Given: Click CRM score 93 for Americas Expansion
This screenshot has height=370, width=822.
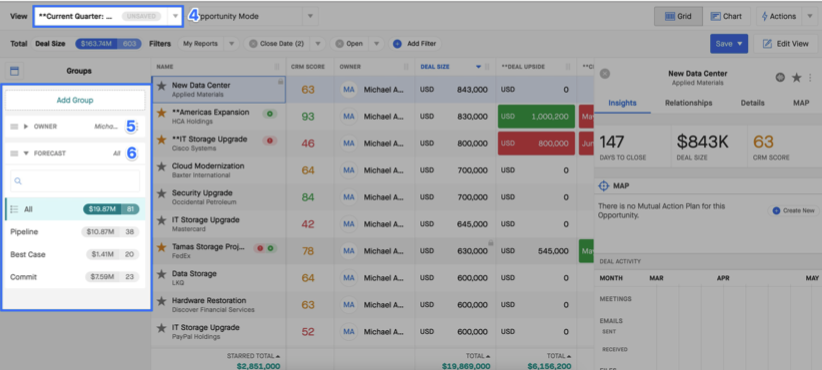Looking at the screenshot, I should (x=308, y=116).
